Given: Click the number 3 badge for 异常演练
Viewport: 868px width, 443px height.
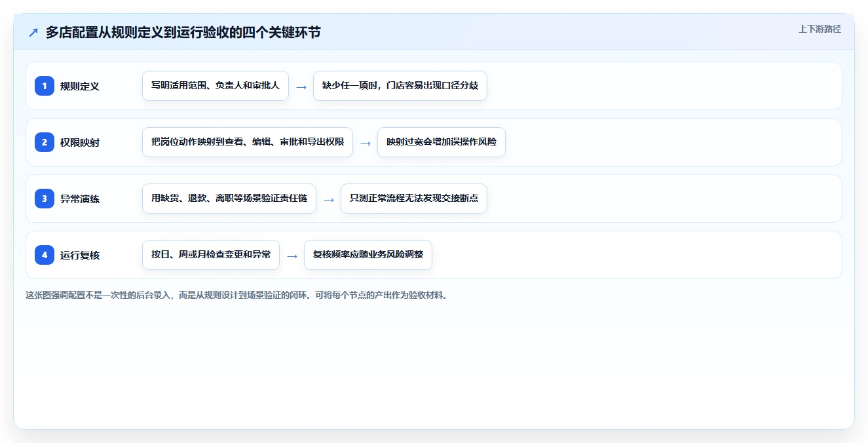Looking at the screenshot, I should 45,199.
